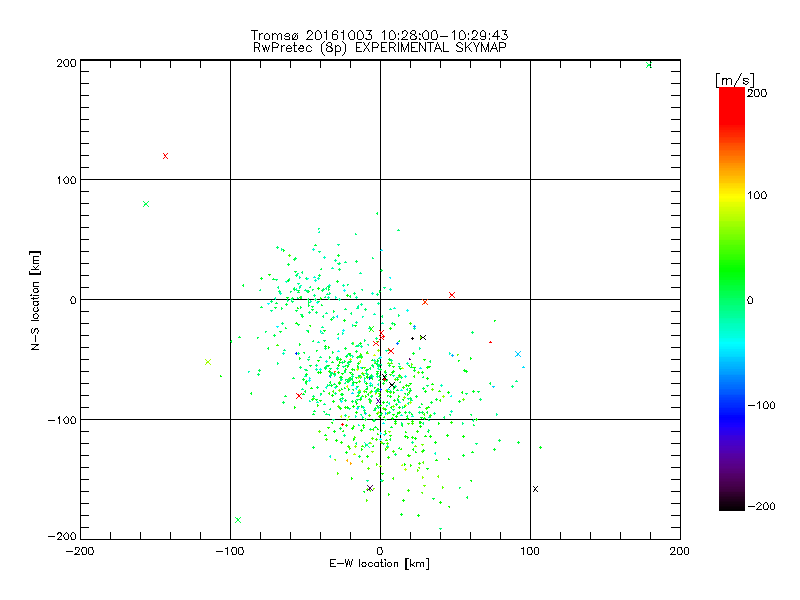
Task: Select the red X marker near E-W 48, N-S 5
Action: [452, 295]
